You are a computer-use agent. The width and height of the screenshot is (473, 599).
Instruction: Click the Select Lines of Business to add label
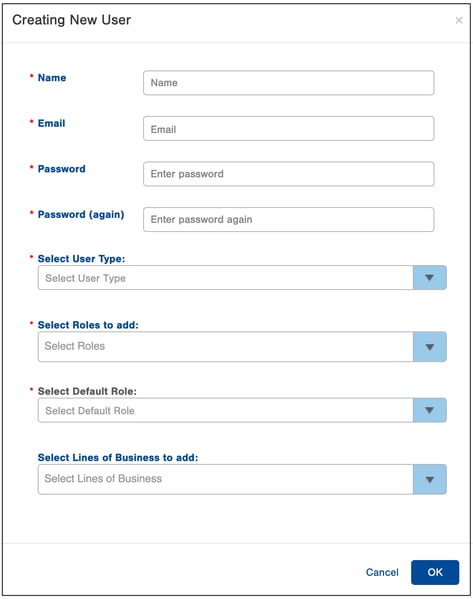click(118, 458)
